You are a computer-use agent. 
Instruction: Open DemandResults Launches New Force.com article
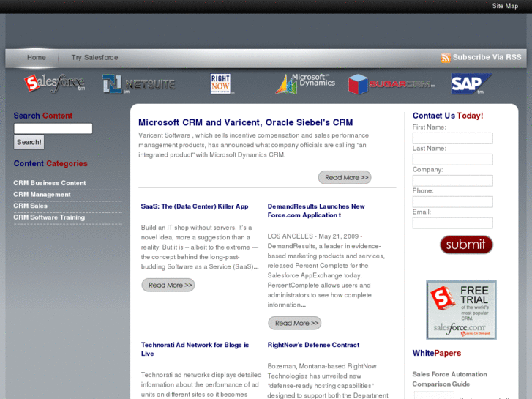point(316,211)
